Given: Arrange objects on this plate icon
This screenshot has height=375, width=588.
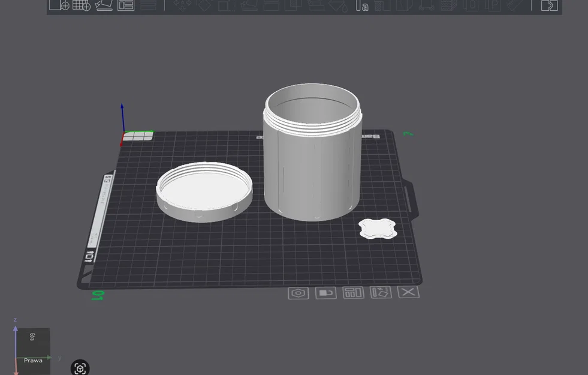Looking at the screenshot, I should [353, 292].
